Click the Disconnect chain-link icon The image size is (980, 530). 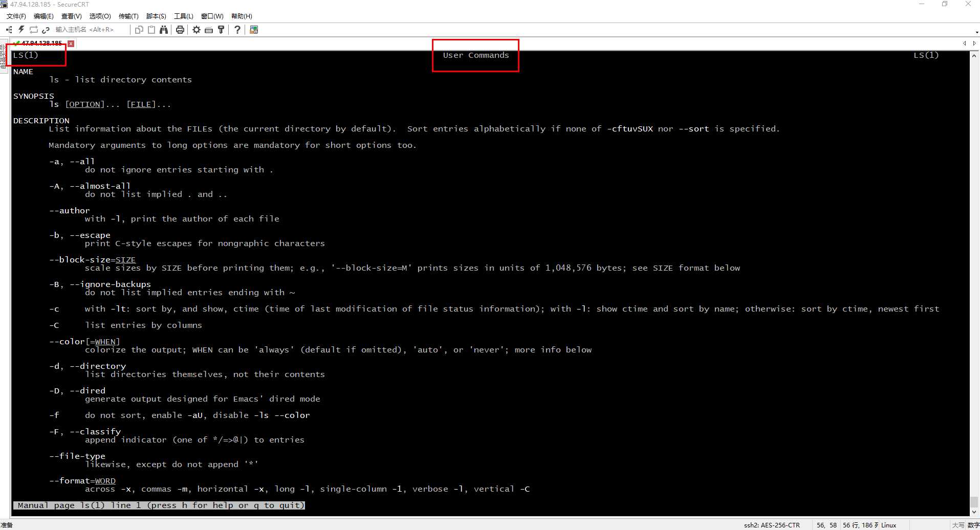[46, 30]
